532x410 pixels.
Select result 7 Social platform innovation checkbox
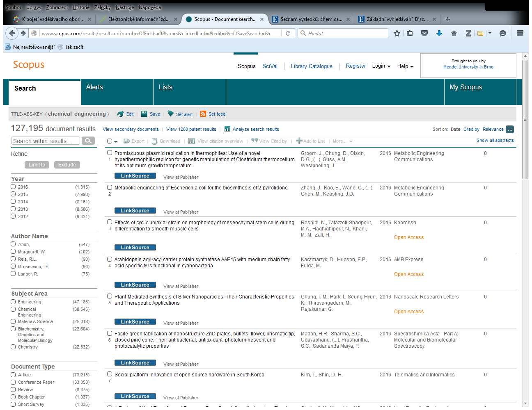point(110,374)
